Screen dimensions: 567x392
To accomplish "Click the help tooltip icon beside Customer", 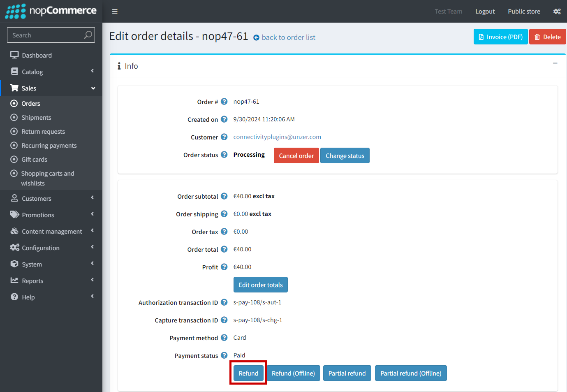I will pos(224,137).
